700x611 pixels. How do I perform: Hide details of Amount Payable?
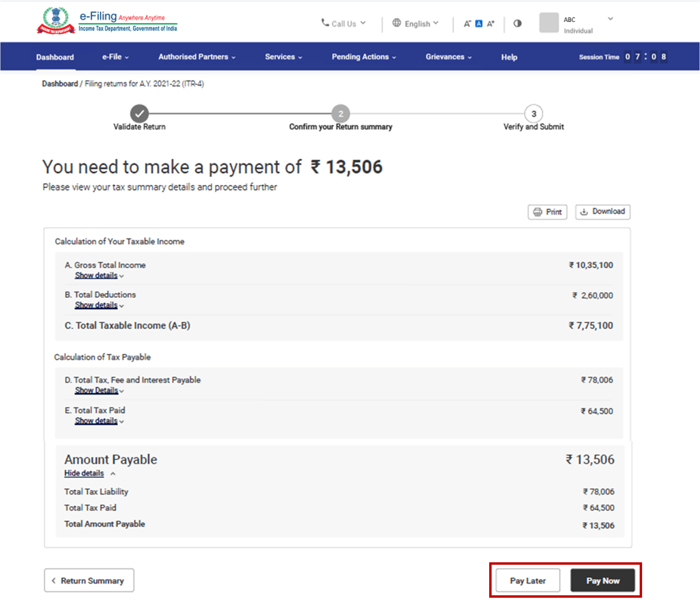click(x=89, y=473)
